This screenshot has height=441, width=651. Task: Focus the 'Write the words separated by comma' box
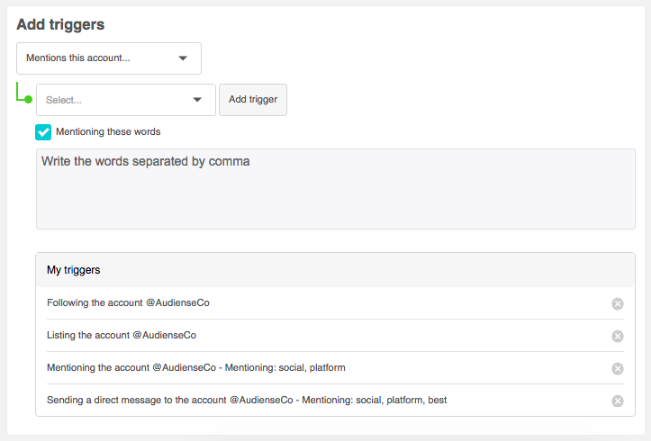click(x=335, y=189)
